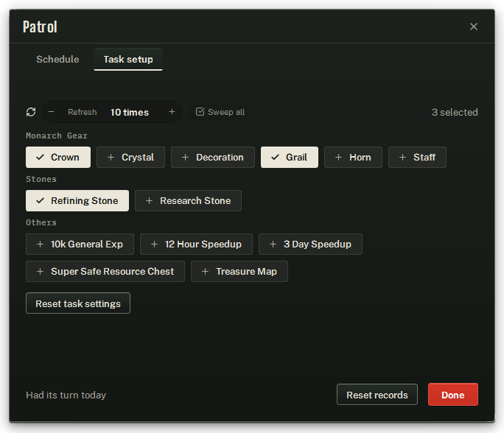Click Reset task settings button
This screenshot has height=433, width=504.
[x=78, y=303]
